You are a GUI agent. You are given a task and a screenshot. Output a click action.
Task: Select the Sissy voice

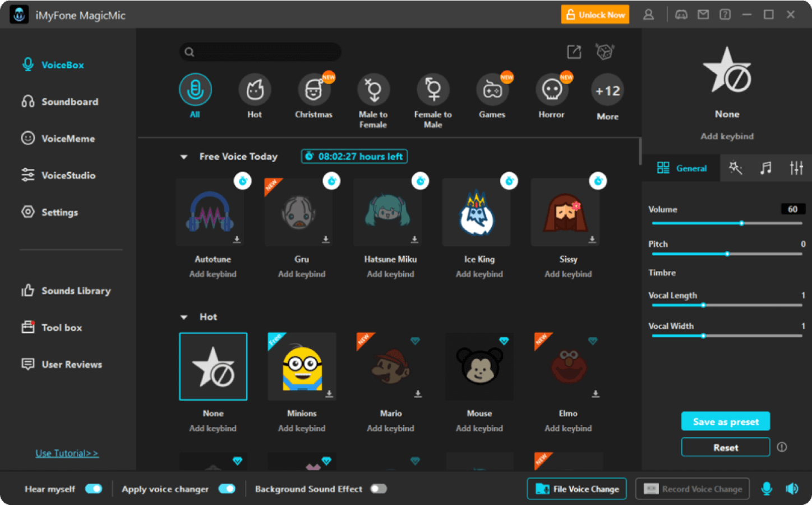coord(565,213)
